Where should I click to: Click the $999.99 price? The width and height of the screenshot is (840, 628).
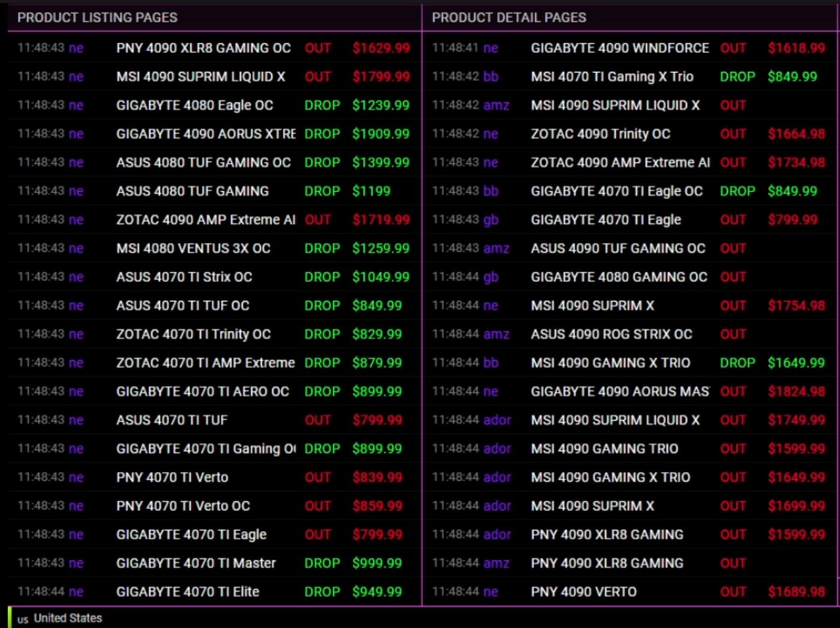[x=377, y=563]
